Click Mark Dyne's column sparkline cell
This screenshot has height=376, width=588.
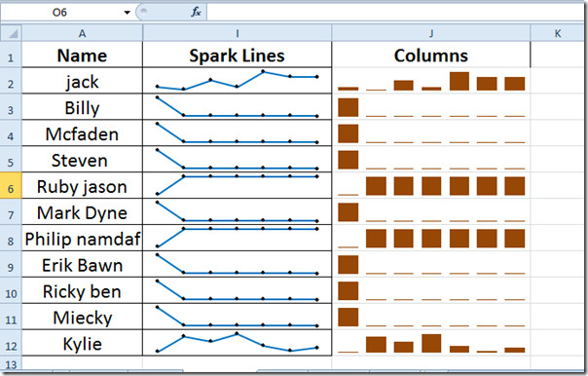[431, 212]
